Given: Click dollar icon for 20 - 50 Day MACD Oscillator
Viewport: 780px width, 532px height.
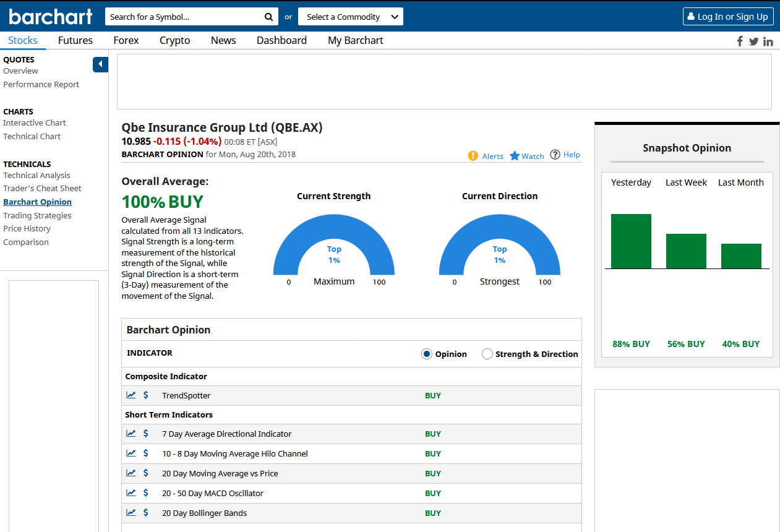Looking at the screenshot, I should point(146,493).
